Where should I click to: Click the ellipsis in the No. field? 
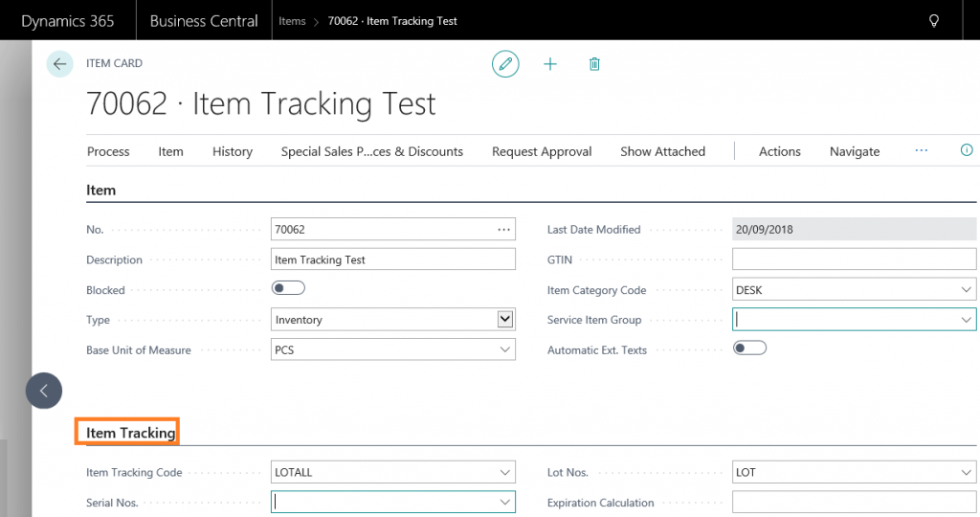click(x=503, y=230)
